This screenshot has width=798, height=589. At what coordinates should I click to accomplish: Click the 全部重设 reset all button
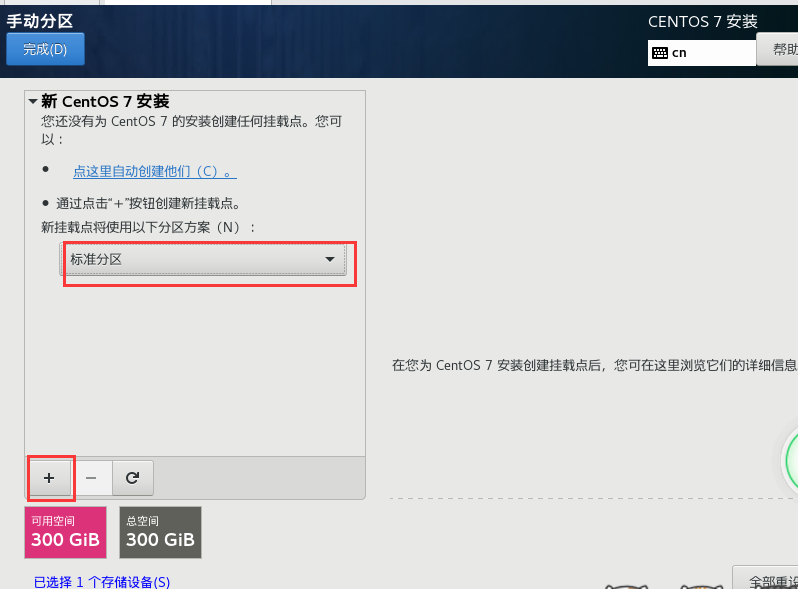pos(765,578)
